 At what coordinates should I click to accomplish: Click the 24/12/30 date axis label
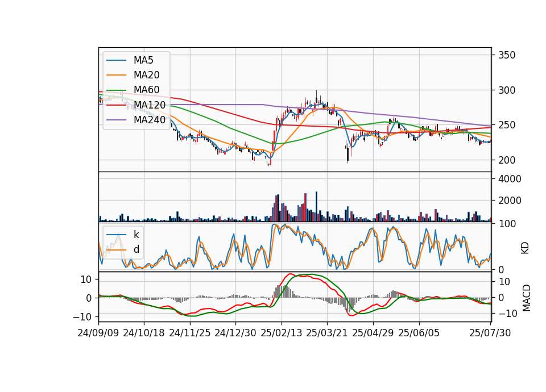[x=235, y=333]
